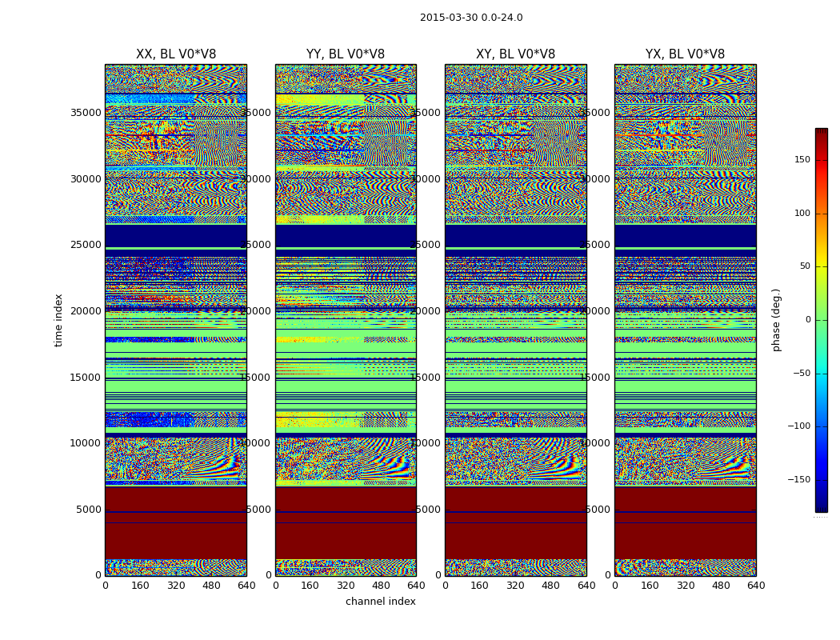Click YX plot x-axis tick 160
The image size is (840, 640).
(x=650, y=586)
